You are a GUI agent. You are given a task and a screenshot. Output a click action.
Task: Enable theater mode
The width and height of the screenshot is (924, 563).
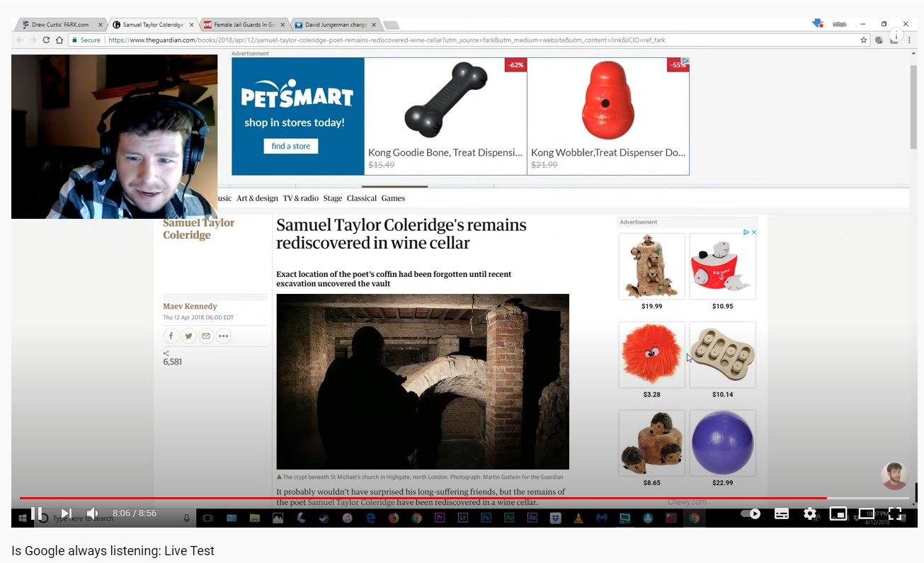click(867, 513)
